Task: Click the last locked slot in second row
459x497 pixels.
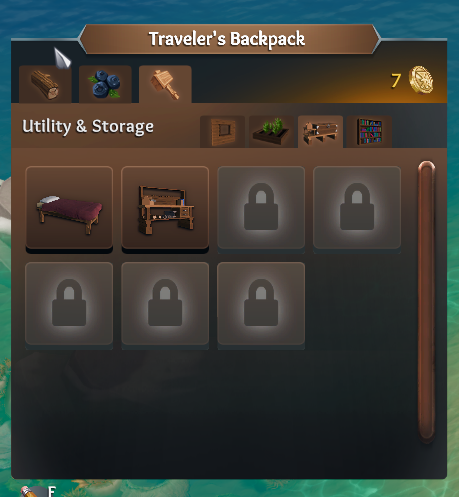Action: tap(261, 305)
